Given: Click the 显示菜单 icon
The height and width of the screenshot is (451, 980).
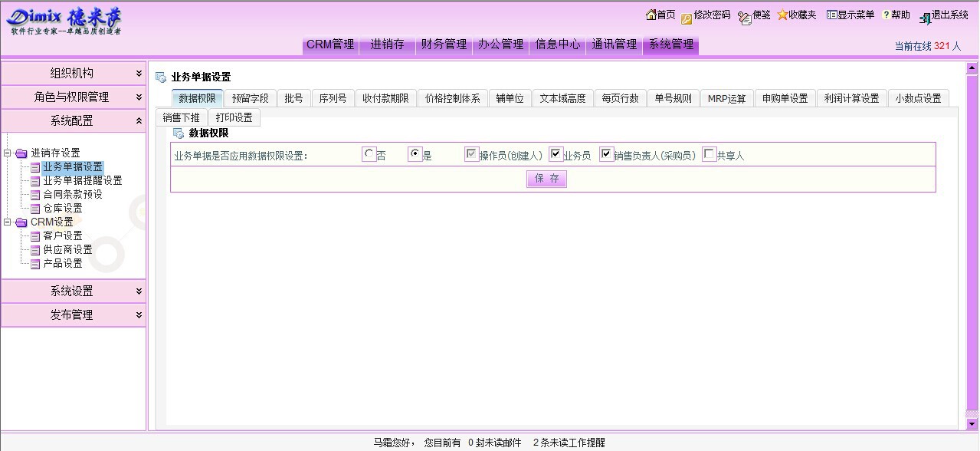Looking at the screenshot, I should 831,15.
